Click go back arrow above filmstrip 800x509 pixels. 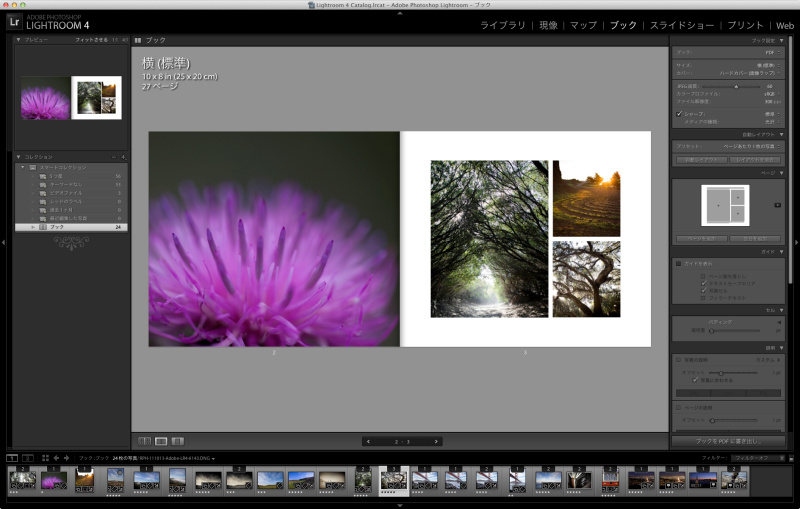pyautogui.click(x=56, y=458)
